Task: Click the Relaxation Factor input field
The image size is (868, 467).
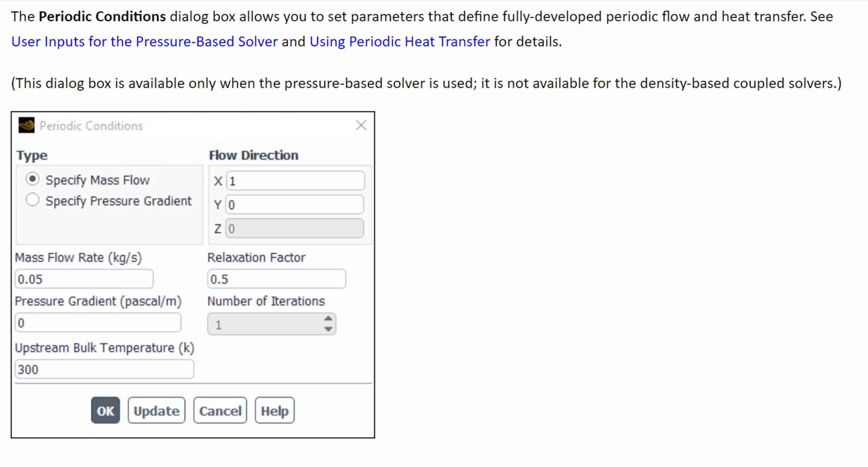Action: [x=277, y=279]
